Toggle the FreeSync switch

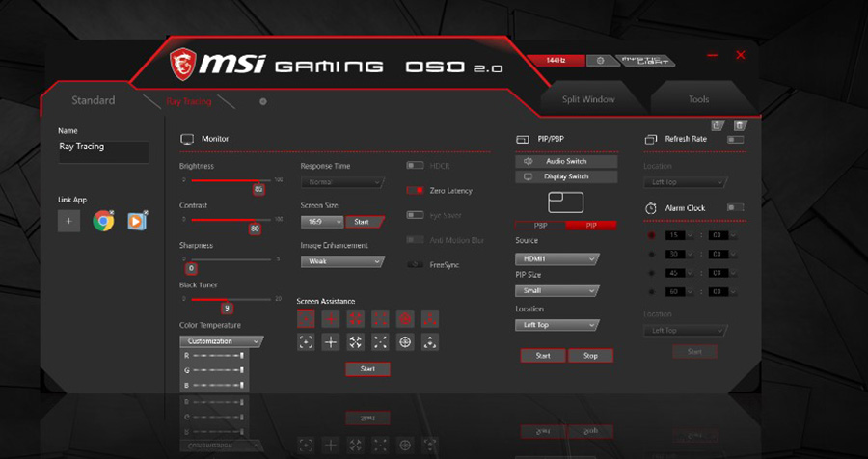[x=415, y=264]
